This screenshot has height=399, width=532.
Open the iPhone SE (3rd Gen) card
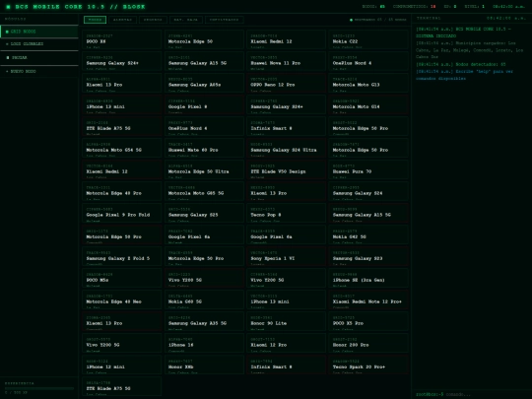pyautogui.click(x=368, y=278)
